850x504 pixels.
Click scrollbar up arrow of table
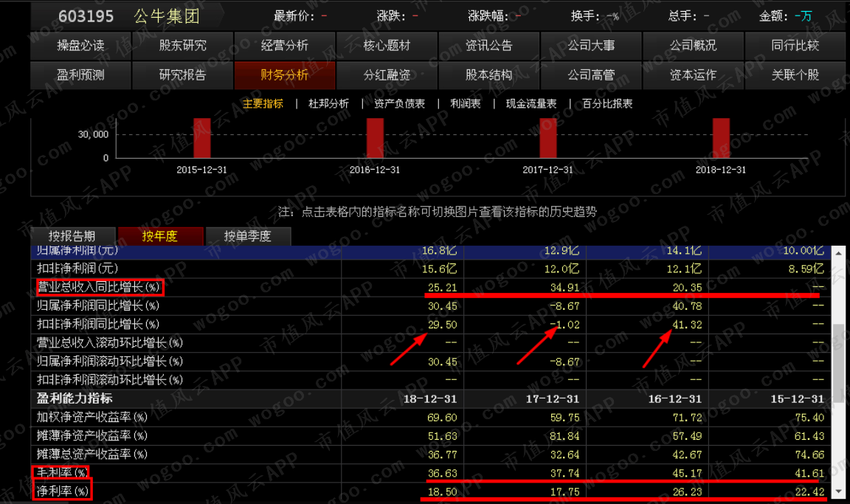pos(839,252)
